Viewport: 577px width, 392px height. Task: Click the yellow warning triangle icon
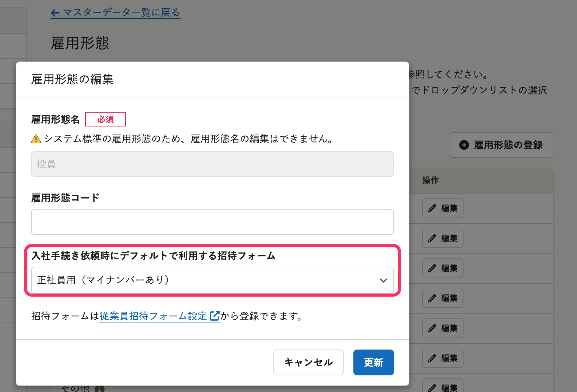36,139
